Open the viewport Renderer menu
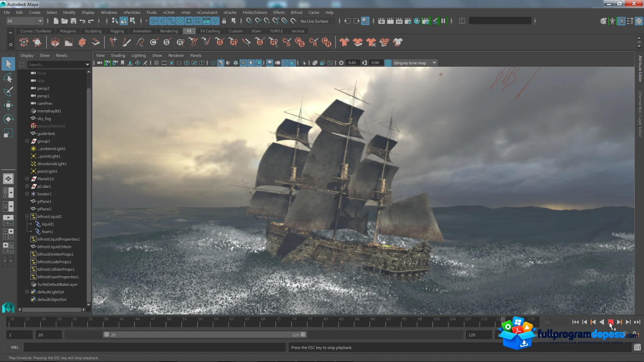Screen dimensions: 644x362 click(176, 55)
